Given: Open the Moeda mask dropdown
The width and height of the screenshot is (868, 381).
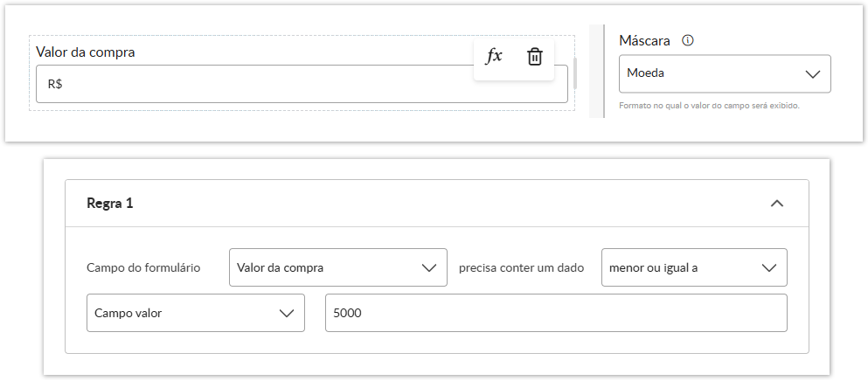Looking at the screenshot, I should click(x=725, y=74).
